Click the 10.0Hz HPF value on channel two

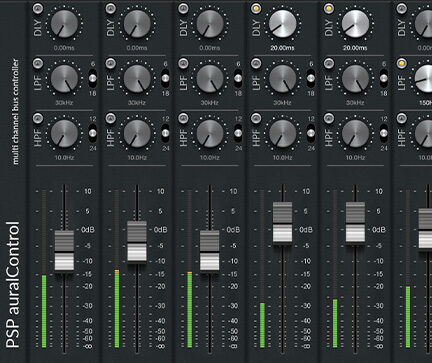137,157
